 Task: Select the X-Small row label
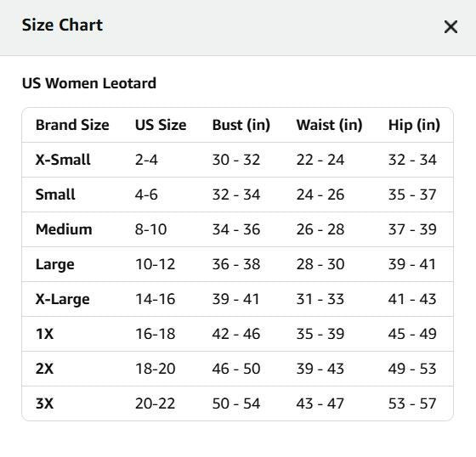(63, 160)
